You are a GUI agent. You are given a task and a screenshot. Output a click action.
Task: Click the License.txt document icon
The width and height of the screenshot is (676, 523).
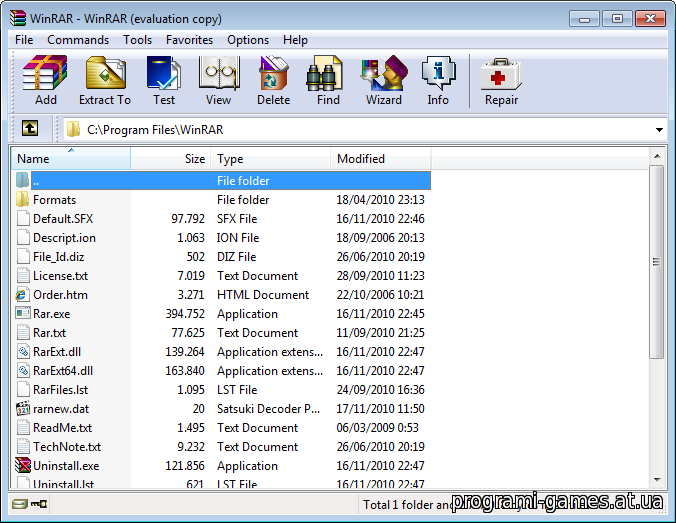[23, 275]
